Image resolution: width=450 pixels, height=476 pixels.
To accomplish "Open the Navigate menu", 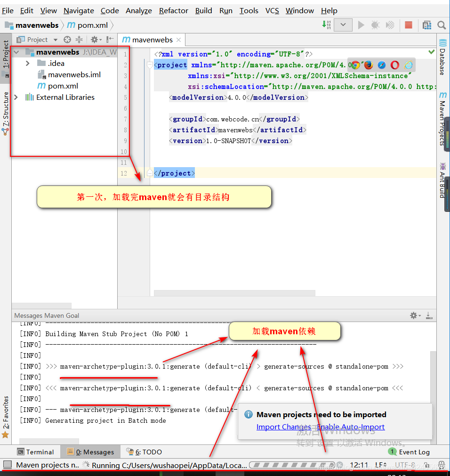I will 79,11.
